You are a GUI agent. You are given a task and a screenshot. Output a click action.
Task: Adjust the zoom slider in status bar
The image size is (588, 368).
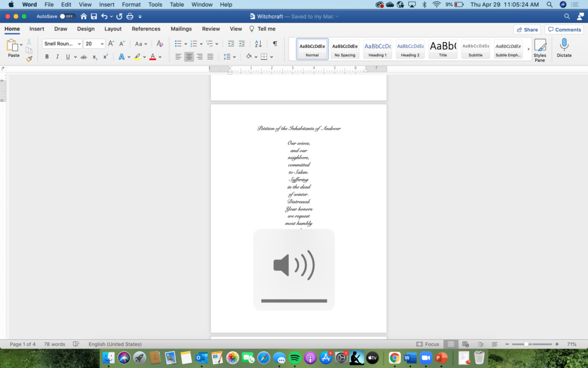click(527, 344)
